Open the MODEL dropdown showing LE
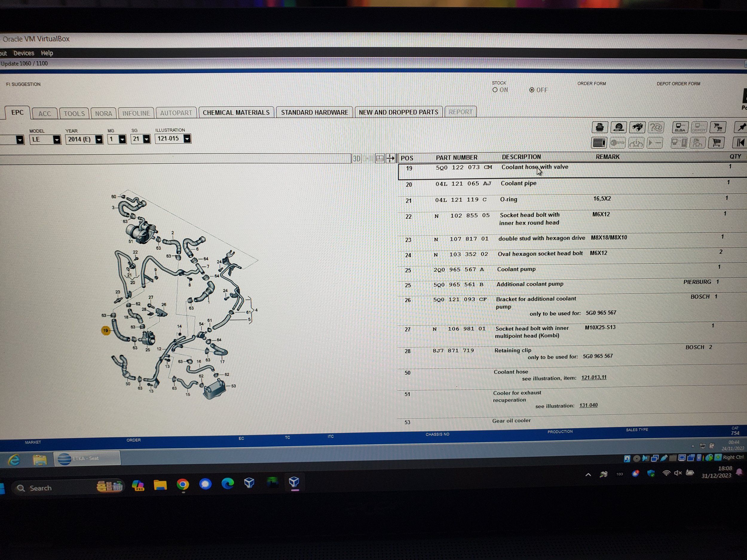This screenshot has height=560, width=747. pyautogui.click(x=57, y=139)
